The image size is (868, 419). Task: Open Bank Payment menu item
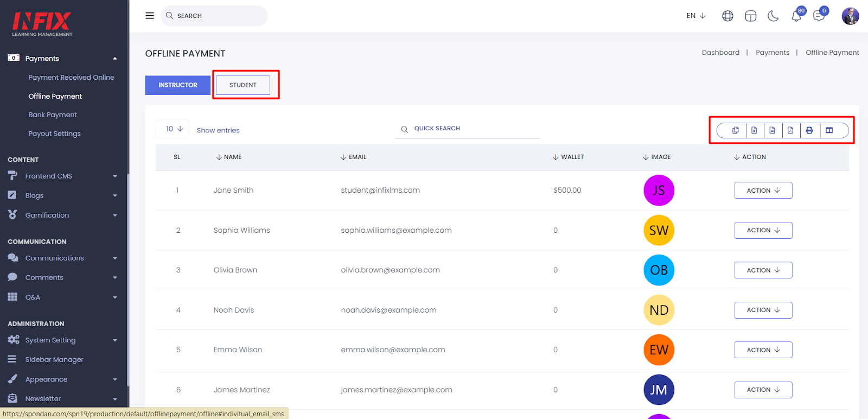(x=53, y=115)
